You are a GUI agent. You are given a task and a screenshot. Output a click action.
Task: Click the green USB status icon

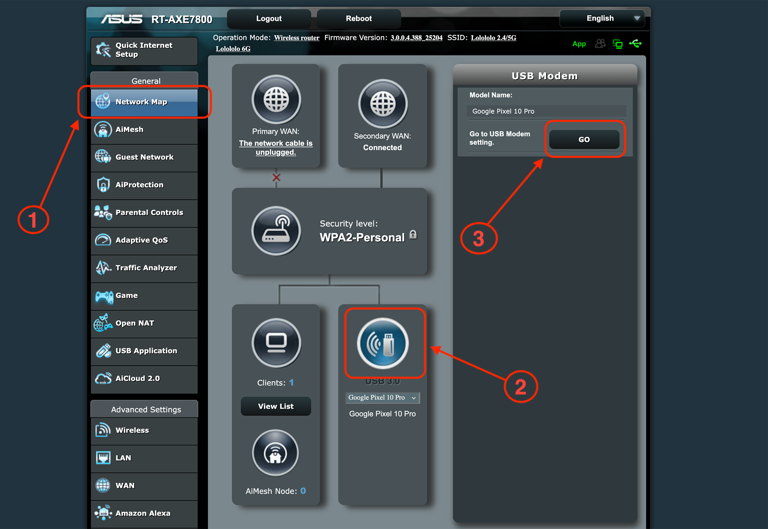(x=635, y=44)
